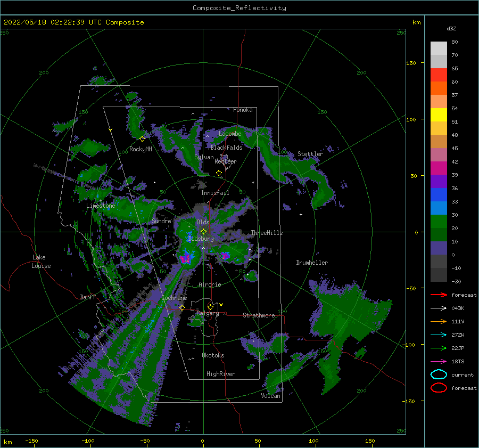This screenshot has height=448, width=479.
Task: Click the magenta storm cell southeast of Didsbury
Action: [225, 256]
